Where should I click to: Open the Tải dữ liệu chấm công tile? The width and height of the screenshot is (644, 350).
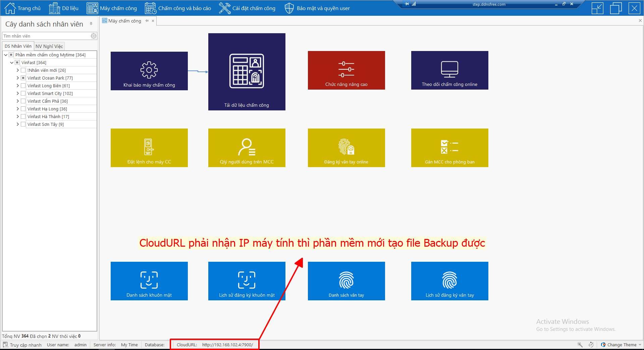pyautogui.click(x=247, y=71)
